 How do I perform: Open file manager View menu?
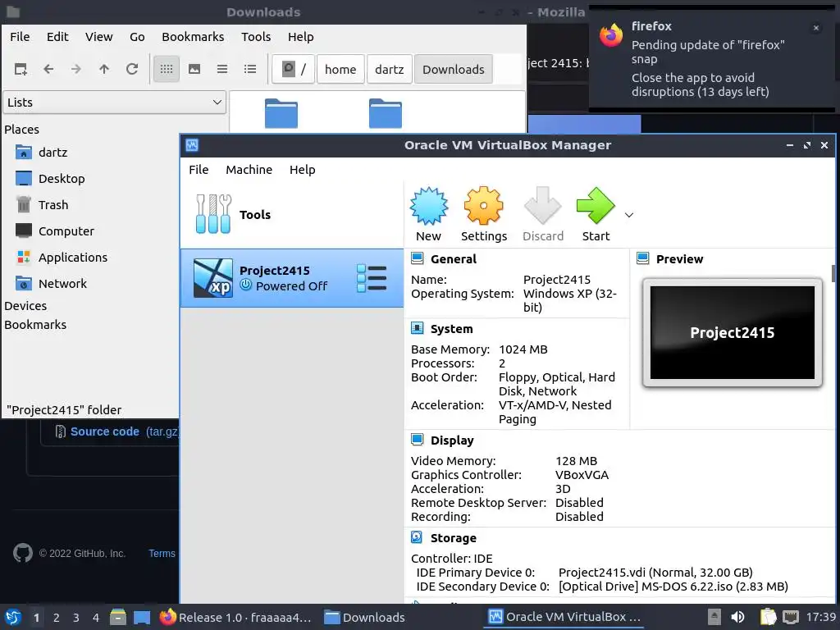click(x=99, y=36)
